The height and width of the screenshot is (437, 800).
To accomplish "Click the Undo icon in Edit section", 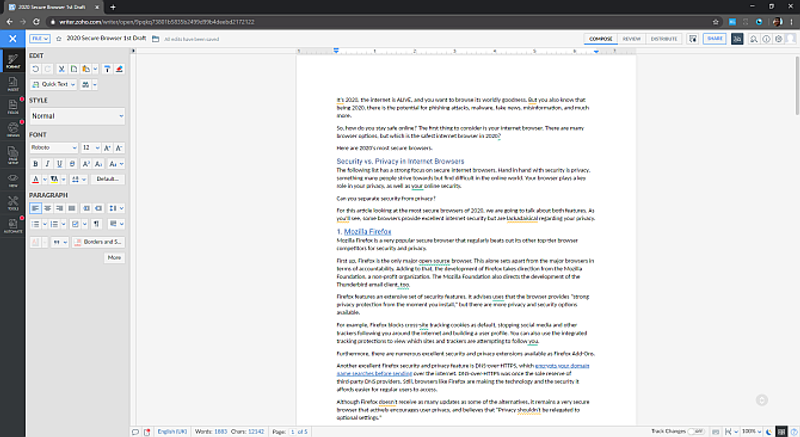I will click(35, 69).
